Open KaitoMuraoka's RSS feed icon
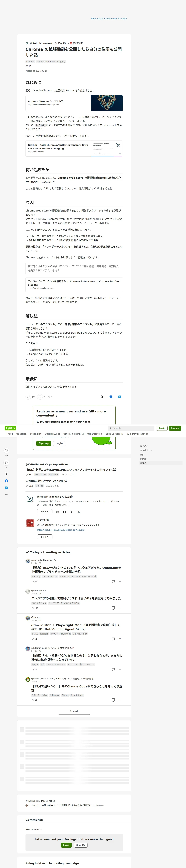 [78, 512]
